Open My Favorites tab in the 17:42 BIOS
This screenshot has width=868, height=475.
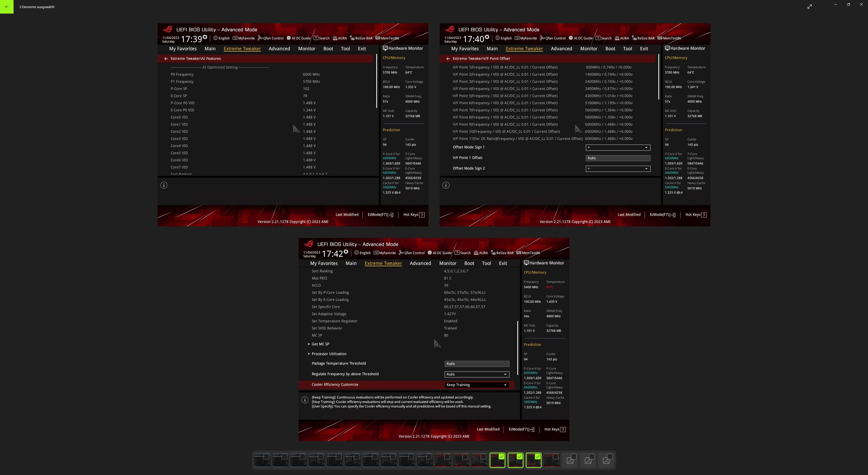[x=324, y=263]
